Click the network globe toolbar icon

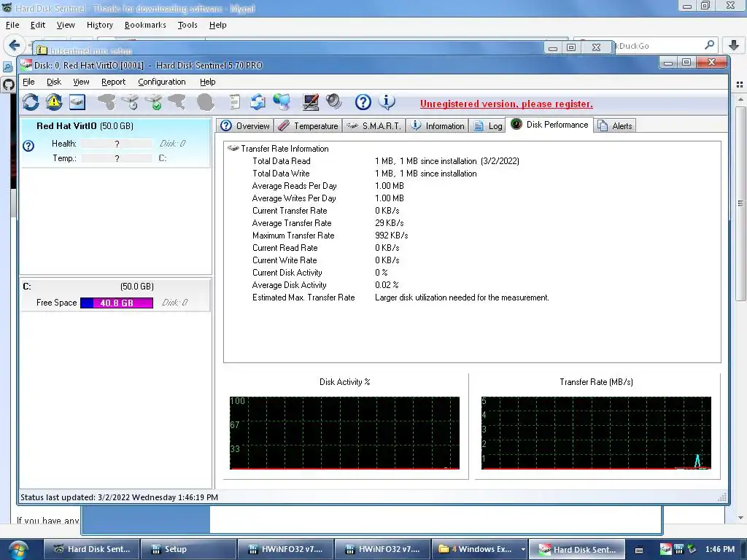(x=282, y=102)
